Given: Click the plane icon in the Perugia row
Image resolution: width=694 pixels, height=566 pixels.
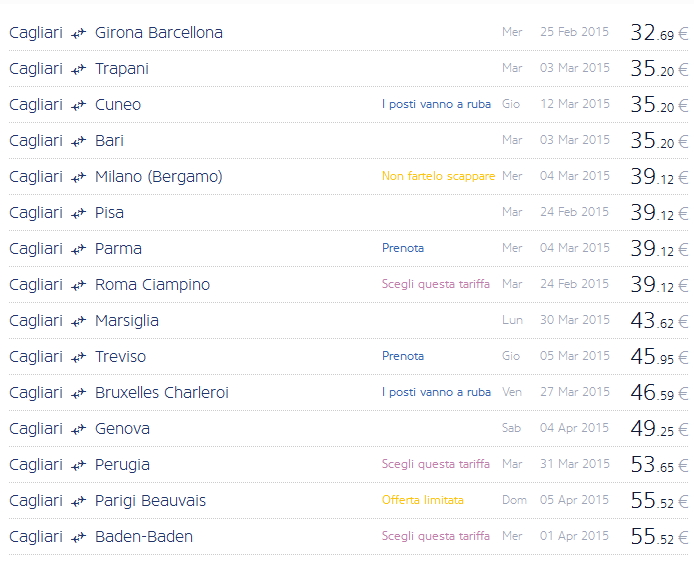Looking at the screenshot, I should [x=79, y=465].
